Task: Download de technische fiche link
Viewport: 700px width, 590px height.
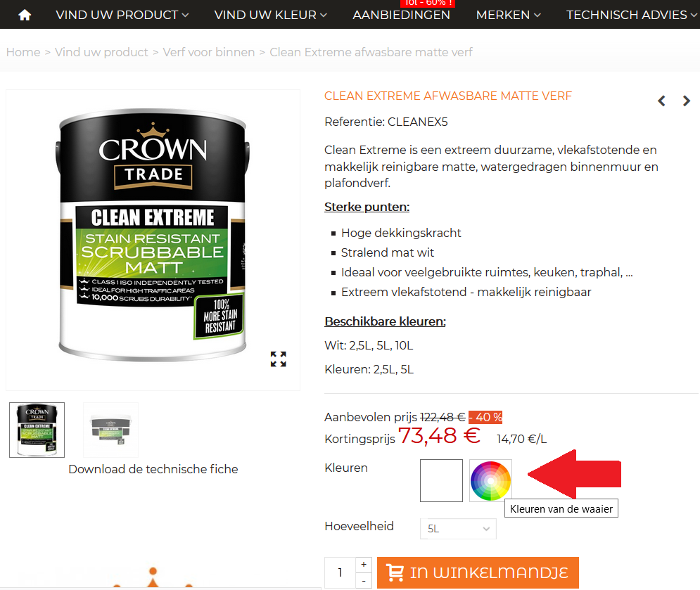Action: point(153,470)
